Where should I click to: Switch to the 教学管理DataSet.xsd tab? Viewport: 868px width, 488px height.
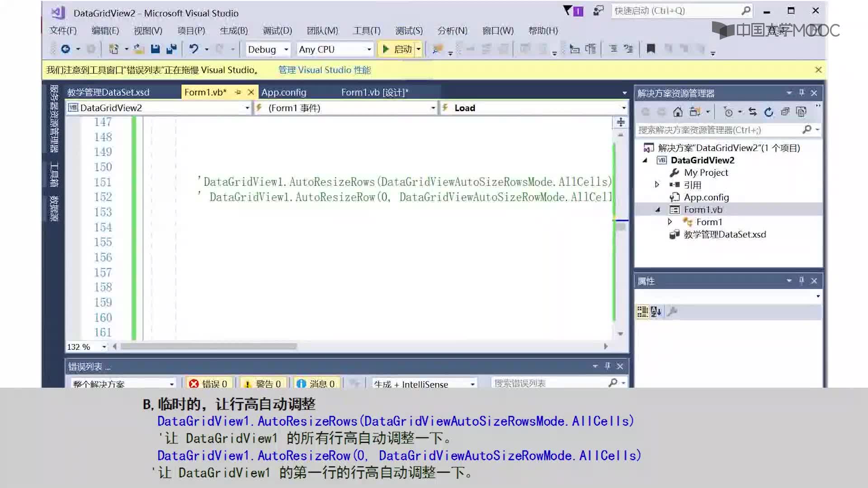108,92
